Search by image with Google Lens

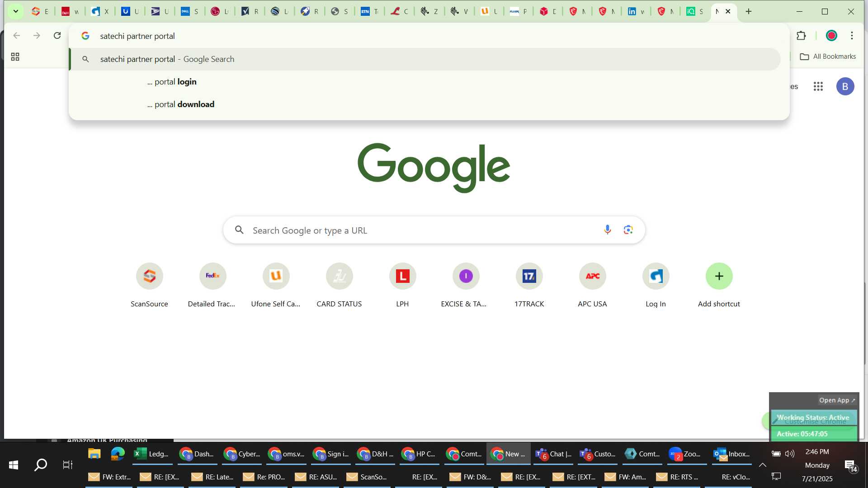point(628,230)
